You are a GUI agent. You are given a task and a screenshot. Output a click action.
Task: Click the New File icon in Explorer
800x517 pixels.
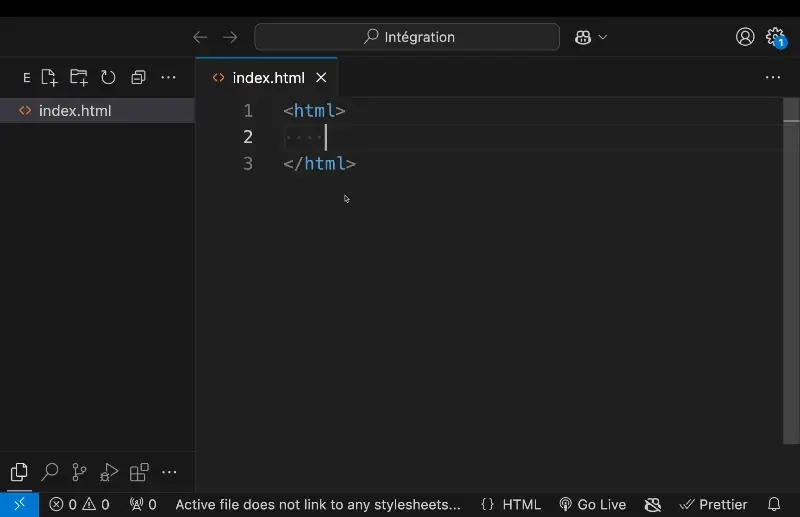49,77
